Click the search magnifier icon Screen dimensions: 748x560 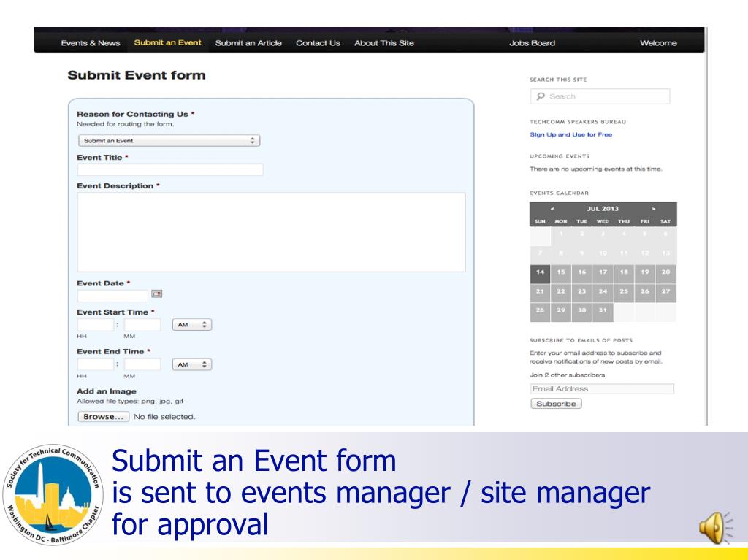tap(541, 96)
